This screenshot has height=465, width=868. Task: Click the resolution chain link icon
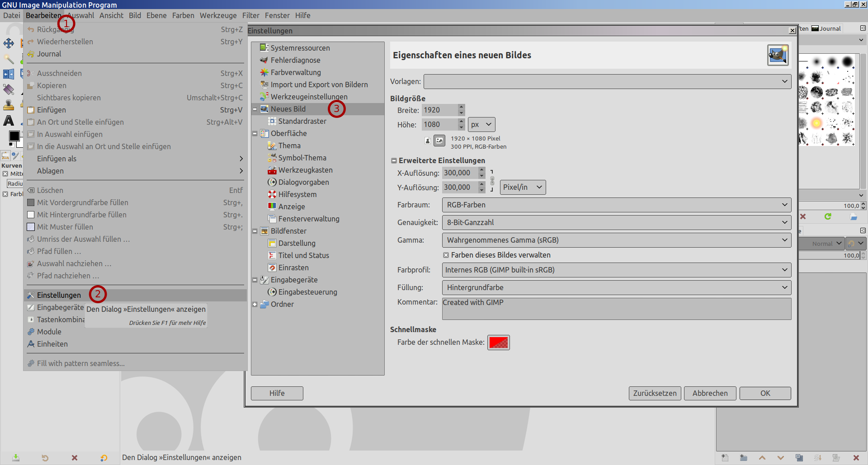click(492, 180)
